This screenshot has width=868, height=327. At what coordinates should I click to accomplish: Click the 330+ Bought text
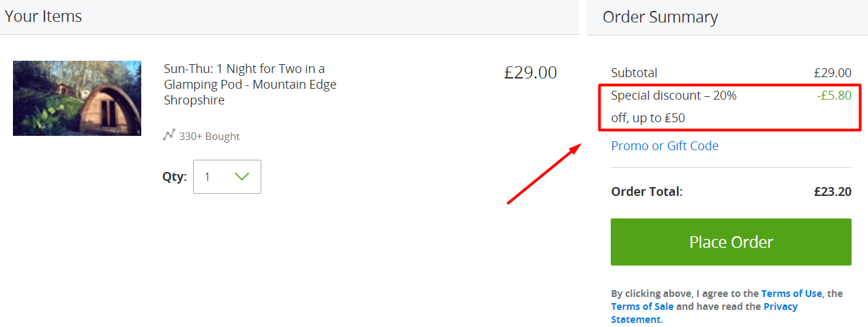pyautogui.click(x=209, y=137)
